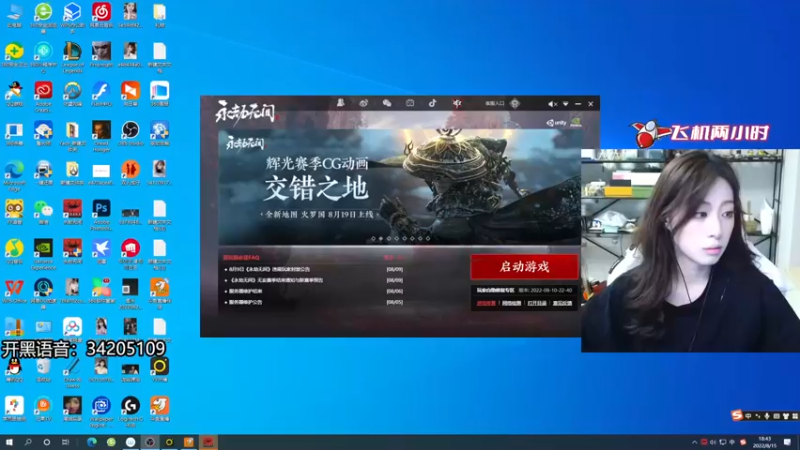Open the notification center on taskbar
This screenshot has height=450, width=800.
(788, 442)
